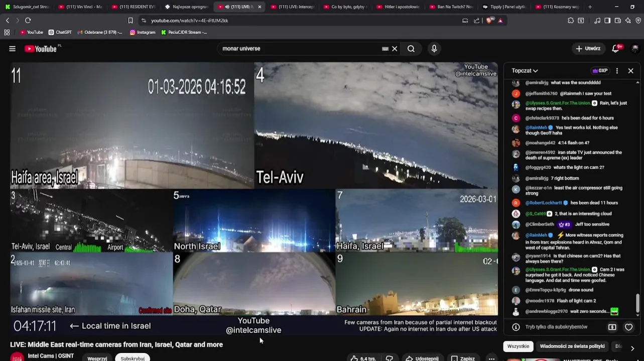Close the active LIVE tab
This screenshot has height=361, width=644.
tap(260, 7)
